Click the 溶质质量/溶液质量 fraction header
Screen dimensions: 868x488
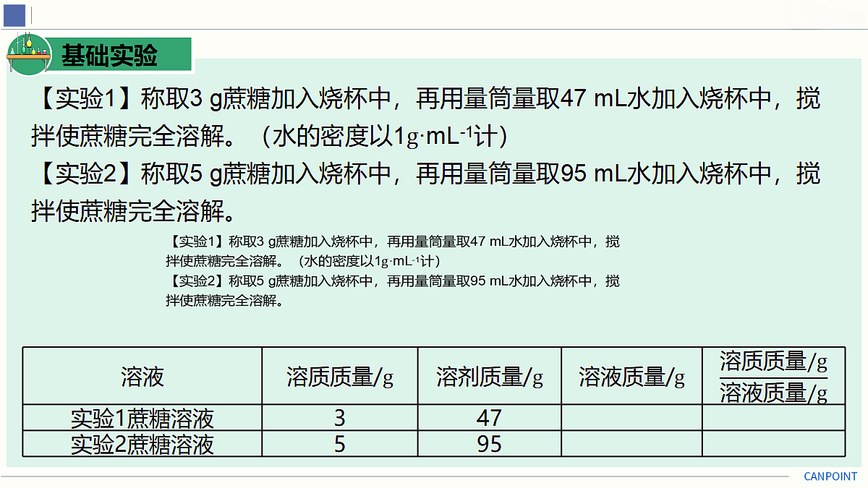tap(773, 376)
